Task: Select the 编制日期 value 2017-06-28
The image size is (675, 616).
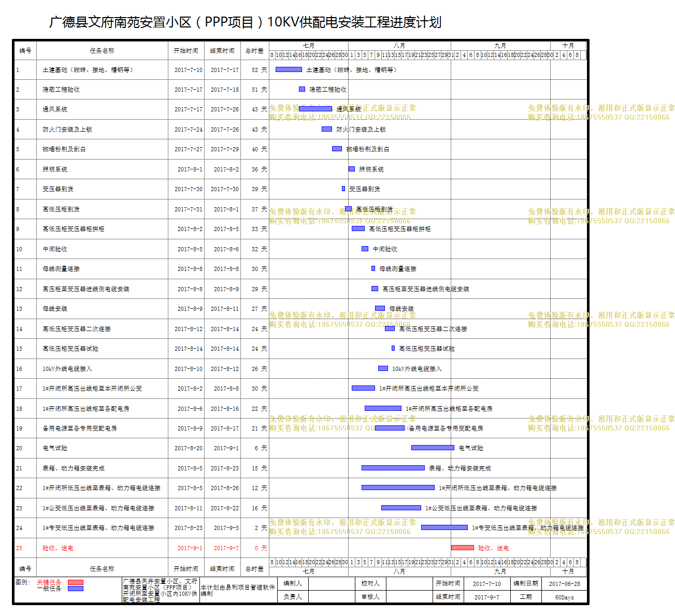Action: tap(565, 584)
